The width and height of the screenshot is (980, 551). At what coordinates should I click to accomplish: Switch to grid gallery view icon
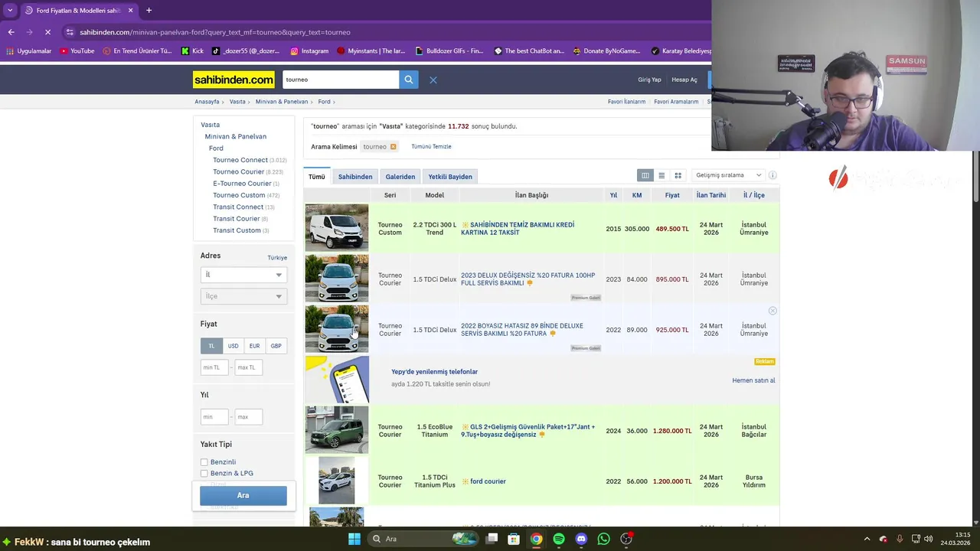coord(678,175)
